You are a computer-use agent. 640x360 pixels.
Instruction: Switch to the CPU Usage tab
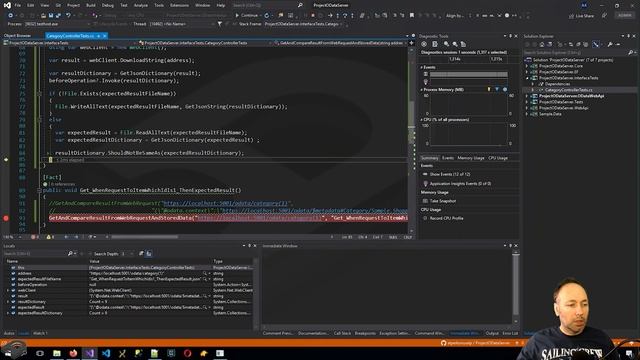498,158
